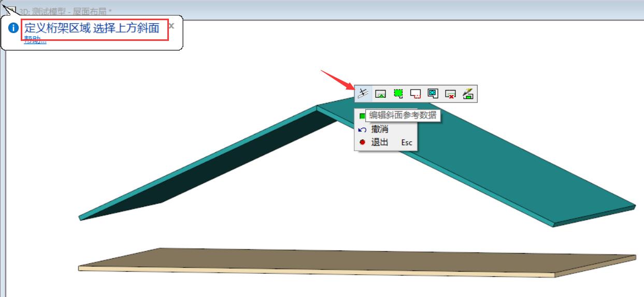Click the blue info icon in the balloon
The height and width of the screenshot is (297, 644).
[x=14, y=27]
